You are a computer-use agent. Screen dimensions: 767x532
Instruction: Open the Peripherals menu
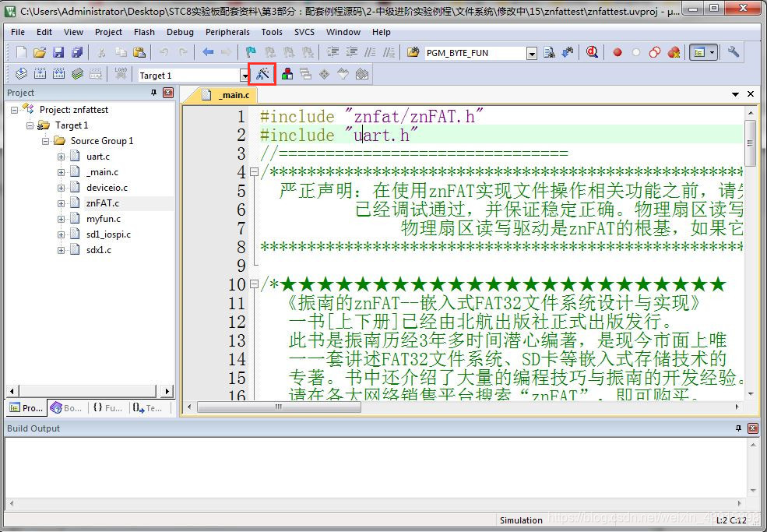(227, 32)
